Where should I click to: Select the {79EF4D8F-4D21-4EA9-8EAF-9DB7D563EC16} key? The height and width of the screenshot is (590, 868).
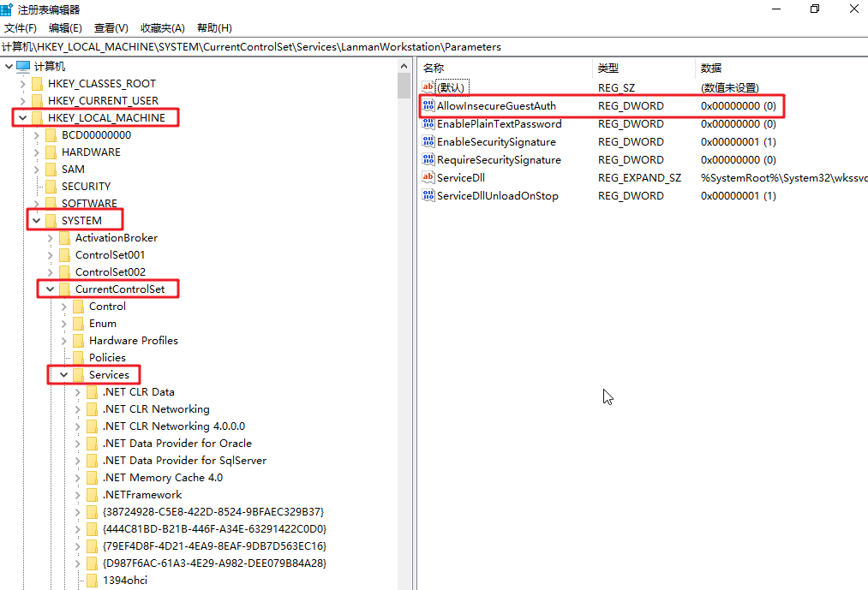(x=215, y=546)
